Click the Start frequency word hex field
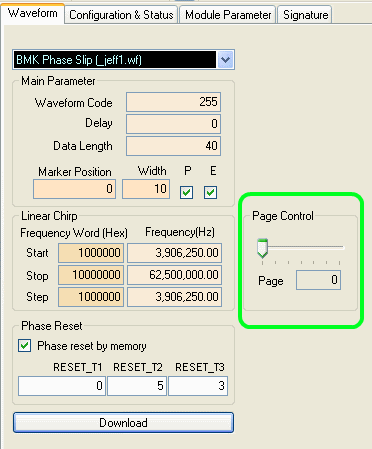The height and width of the screenshot is (449, 372). click(91, 253)
